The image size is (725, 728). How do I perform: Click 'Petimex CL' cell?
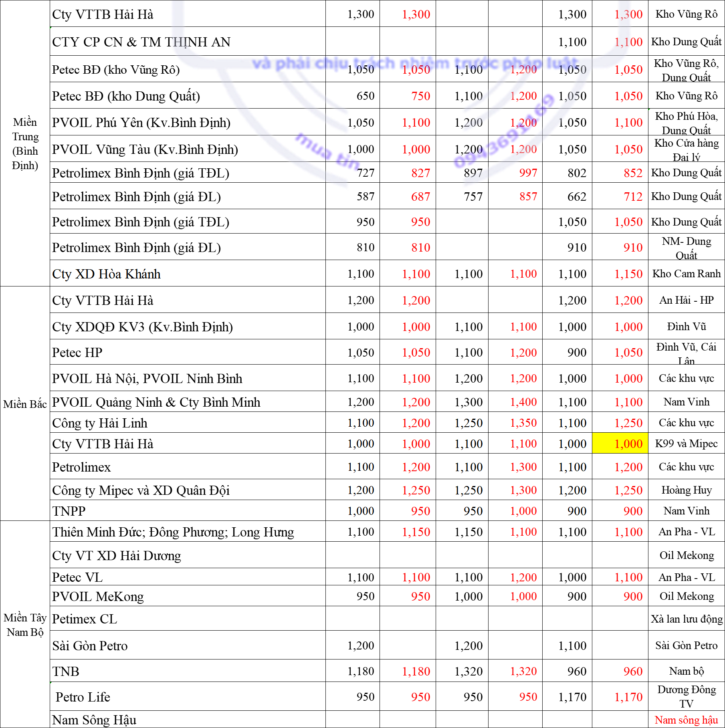pyautogui.click(x=188, y=619)
